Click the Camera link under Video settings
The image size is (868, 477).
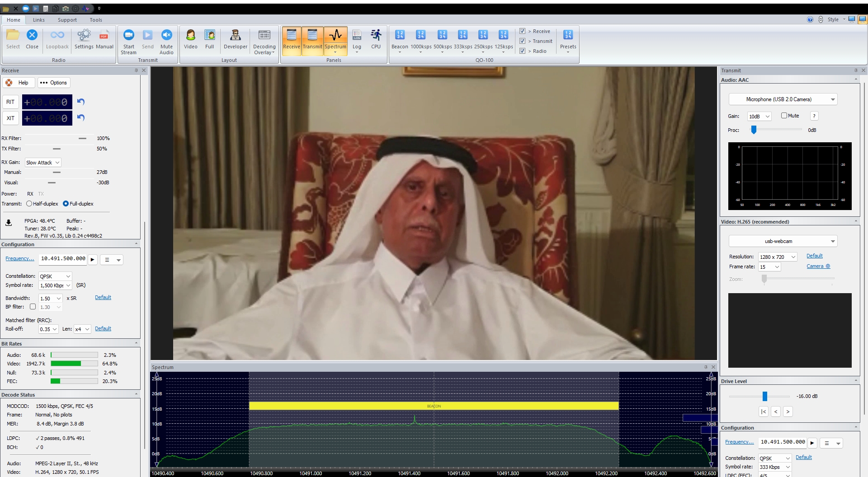point(817,267)
